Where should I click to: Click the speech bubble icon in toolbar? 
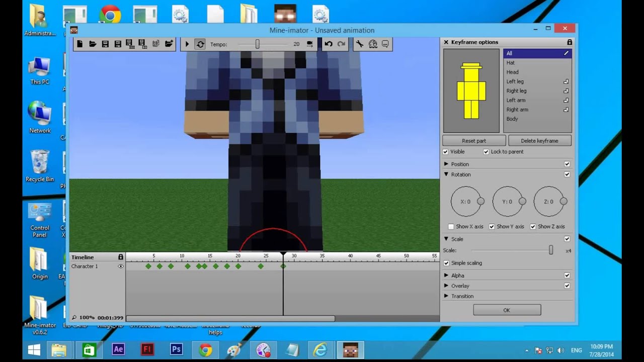tap(385, 44)
